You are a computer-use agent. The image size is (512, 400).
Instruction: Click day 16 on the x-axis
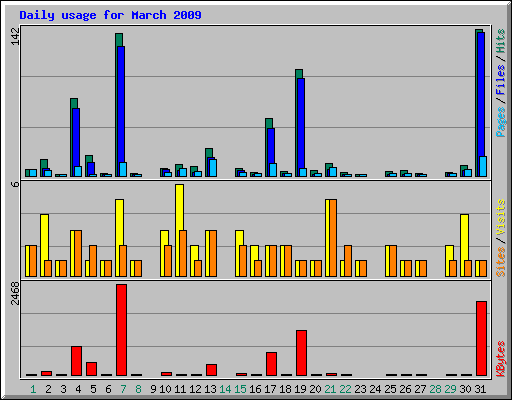pos(255,389)
